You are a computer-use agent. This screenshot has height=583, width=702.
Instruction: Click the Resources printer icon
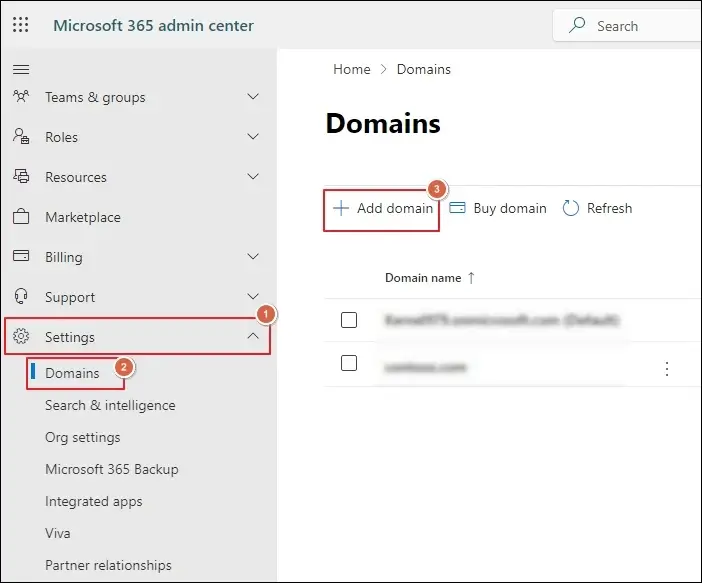21,176
